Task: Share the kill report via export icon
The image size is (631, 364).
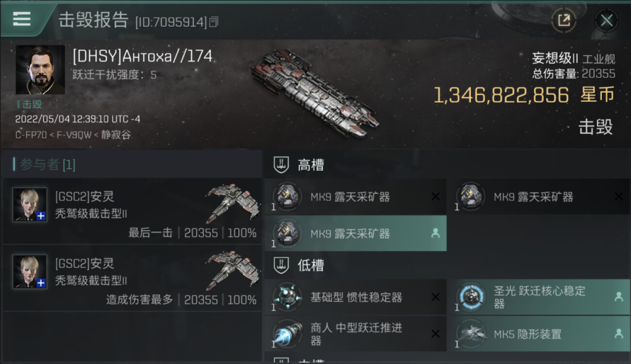Action: click(x=564, y=20)
